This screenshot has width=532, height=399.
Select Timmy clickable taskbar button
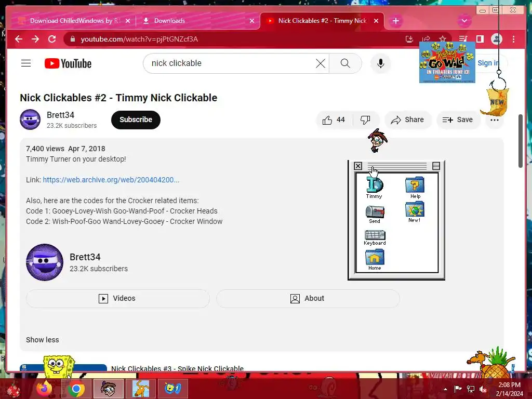108,389
